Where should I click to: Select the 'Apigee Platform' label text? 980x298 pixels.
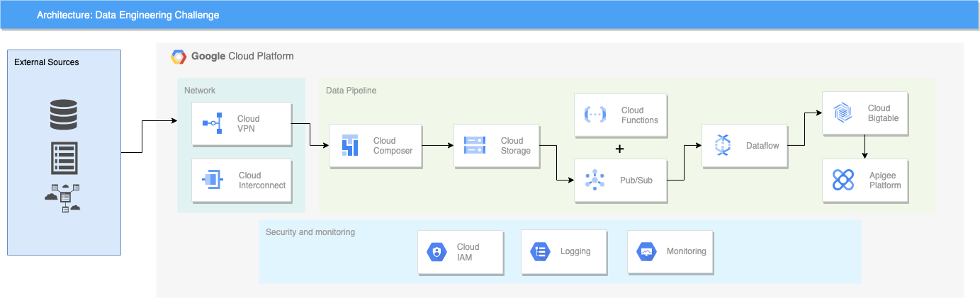(885, 180)
